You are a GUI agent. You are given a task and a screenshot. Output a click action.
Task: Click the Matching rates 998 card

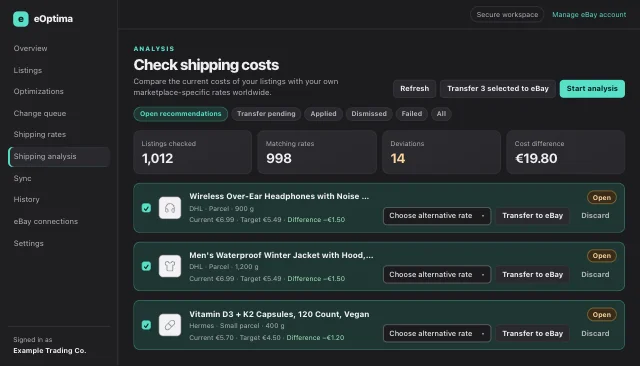pyautogui.click(x=317, y=152)
